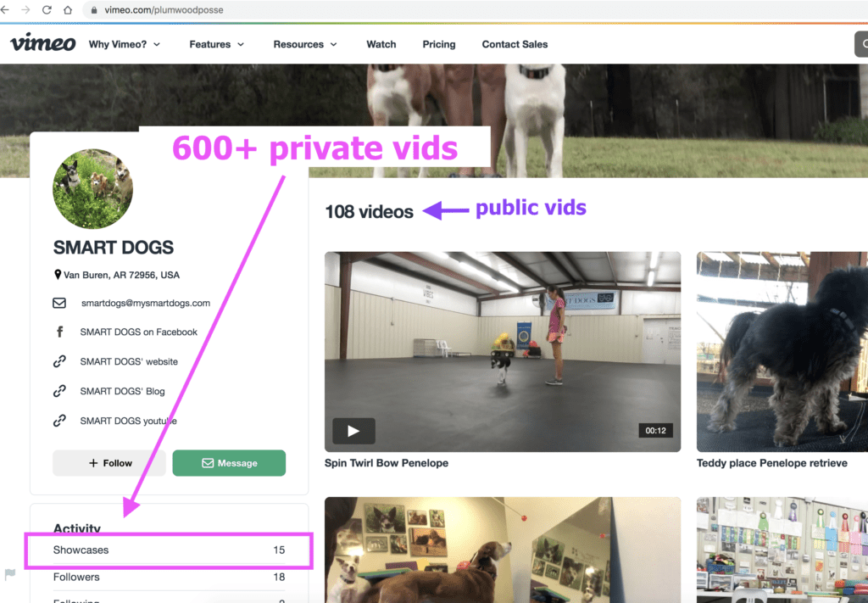Open the Pricing page
The image size is (868, 603).
439,44
